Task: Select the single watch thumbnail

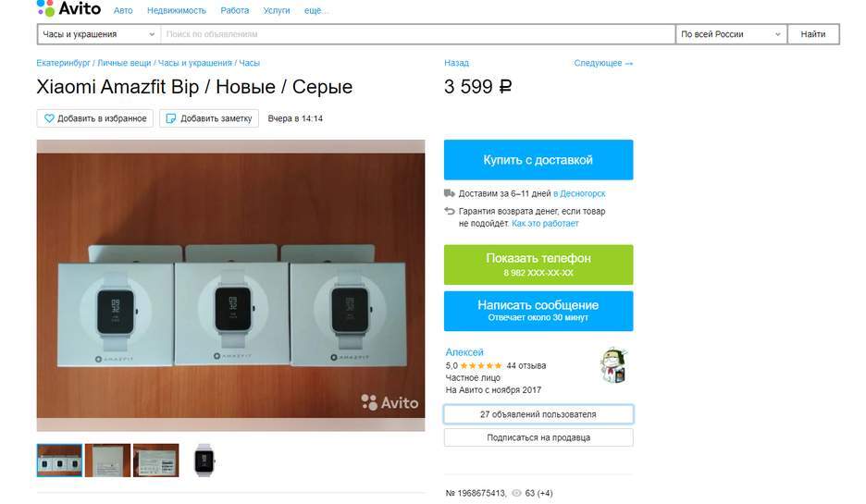Action: pos(204,460)
